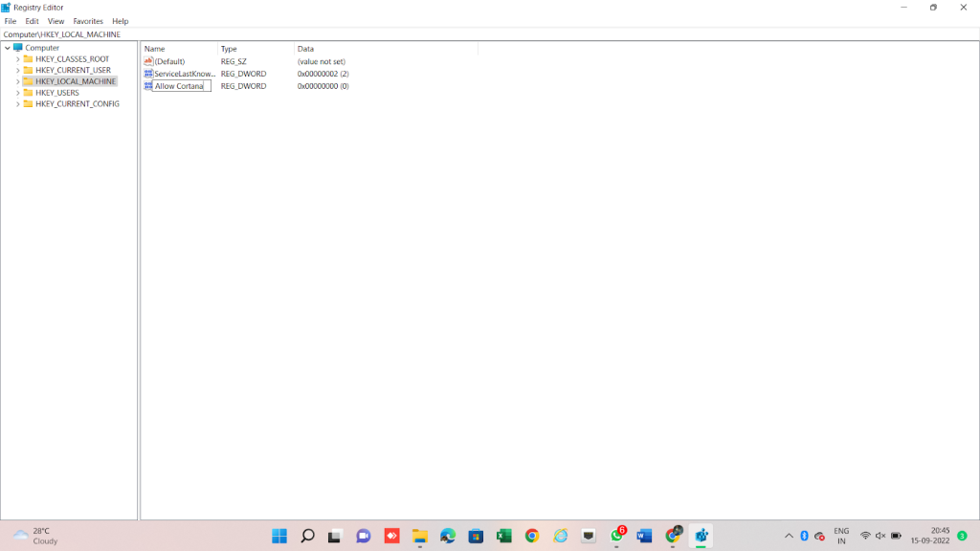Expand the HKEY_CURRENT_USER key
The width and height of the screenshot is (980, 551).
tap(17, 71)
